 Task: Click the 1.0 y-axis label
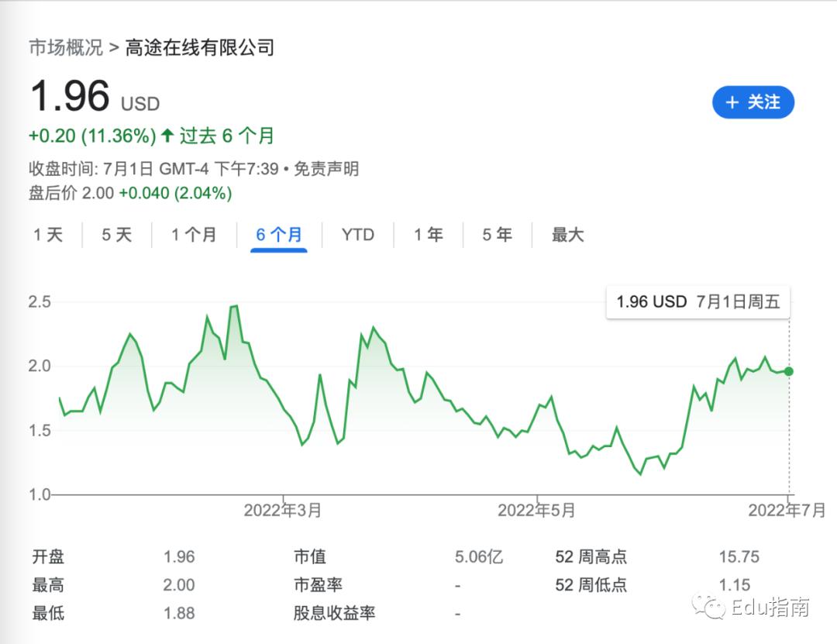(x=40, y=494)
